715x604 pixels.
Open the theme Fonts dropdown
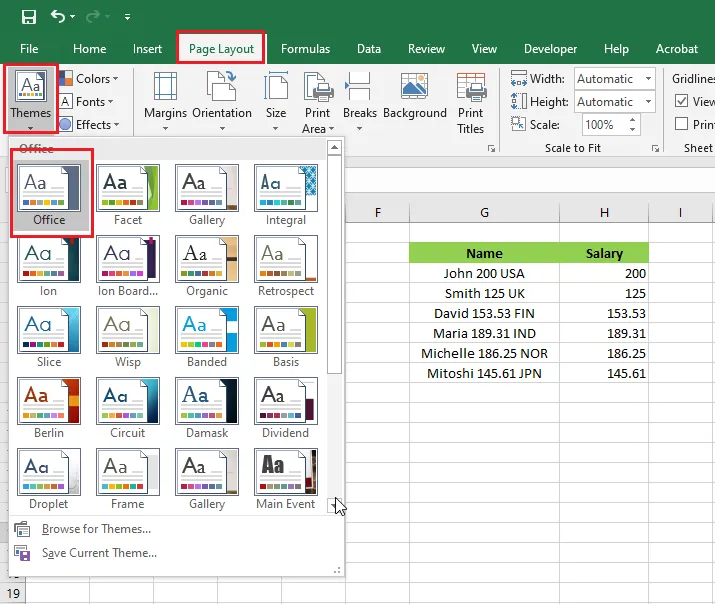[87, 101]
